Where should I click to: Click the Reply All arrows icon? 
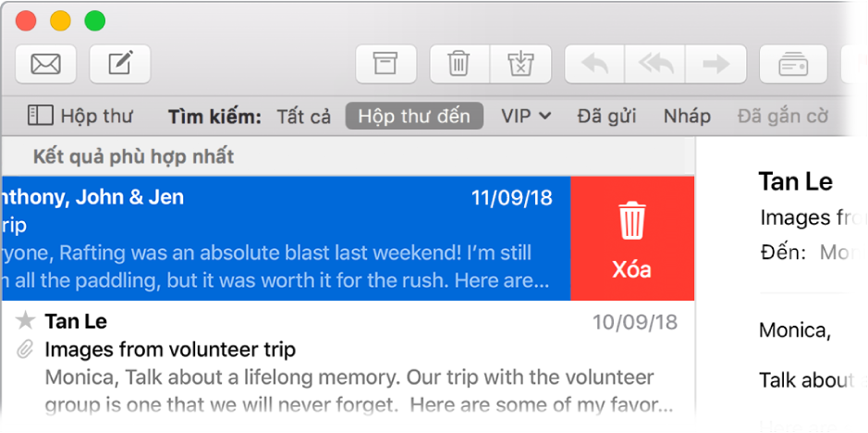655,64
